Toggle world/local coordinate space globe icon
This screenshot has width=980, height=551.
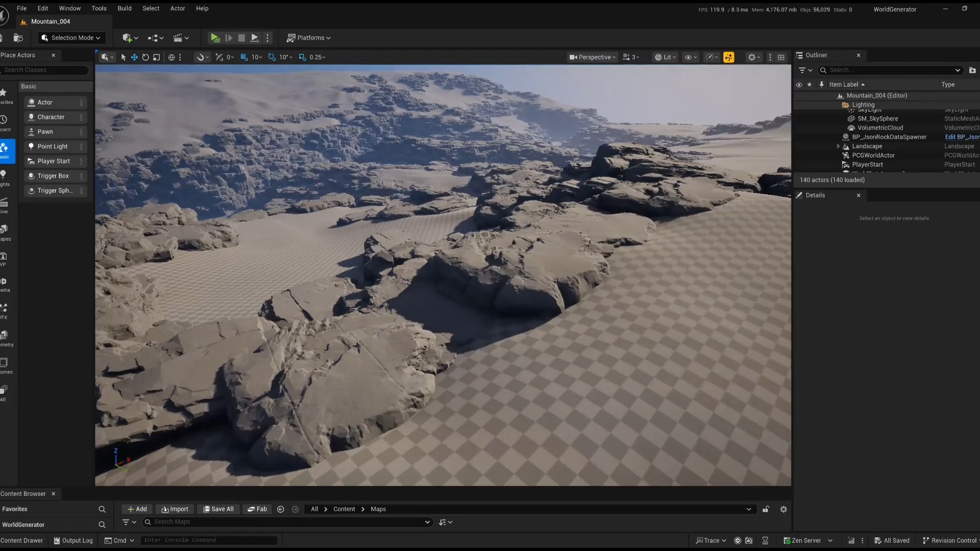click(171, 57)
